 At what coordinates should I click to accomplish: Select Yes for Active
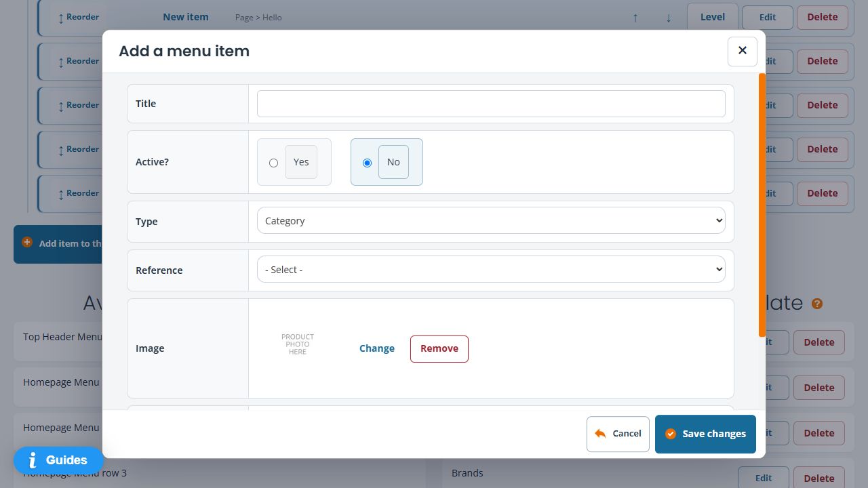tap(273, 163)
